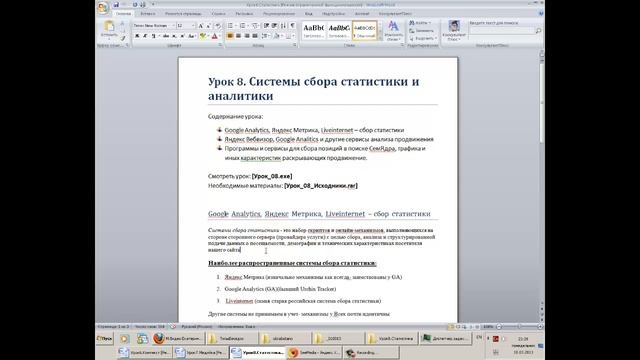The height and width of the screenshot is (360, 640).
Task: Click the search magnifier in ConsultantPlus box
Action: [538, 31]
